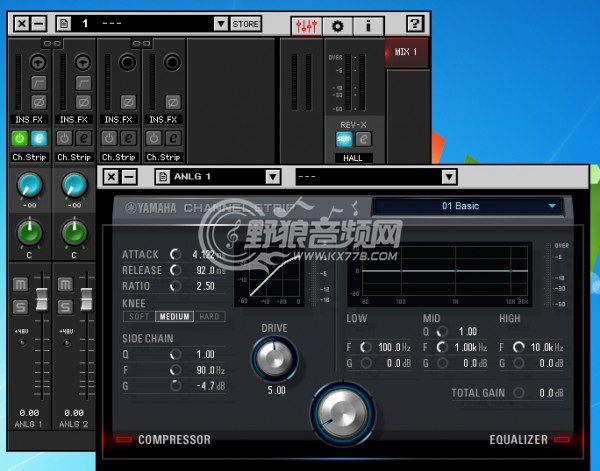The width and height of the screenshot is (600, 471).
Task: Click the help question mark icon
Action: click(x=414, y=24)
